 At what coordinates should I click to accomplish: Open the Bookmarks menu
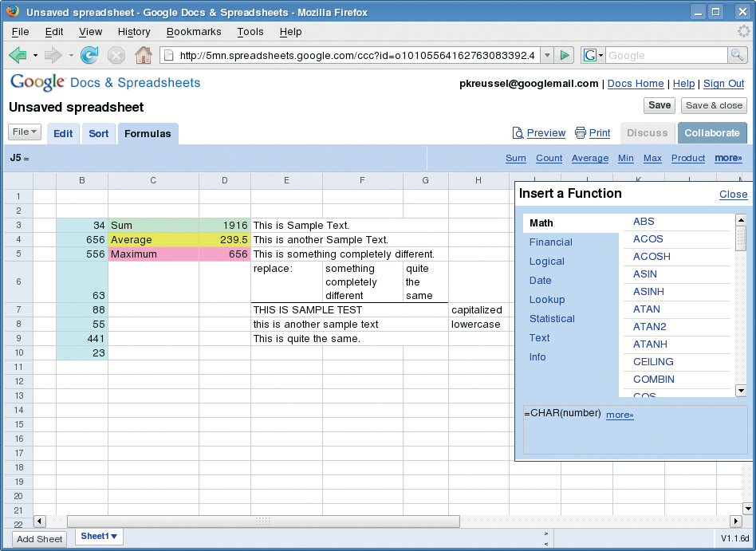(x=194, y=32)
